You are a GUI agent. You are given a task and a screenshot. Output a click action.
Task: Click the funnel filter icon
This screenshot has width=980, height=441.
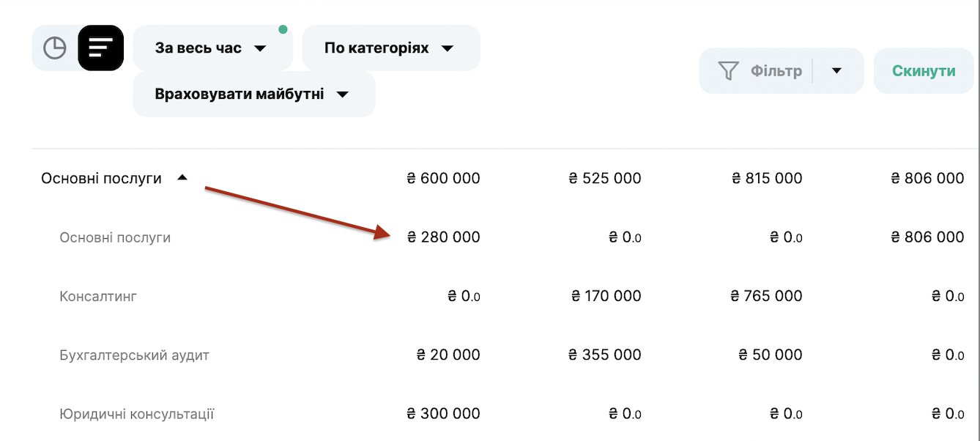tap(728, 71)
